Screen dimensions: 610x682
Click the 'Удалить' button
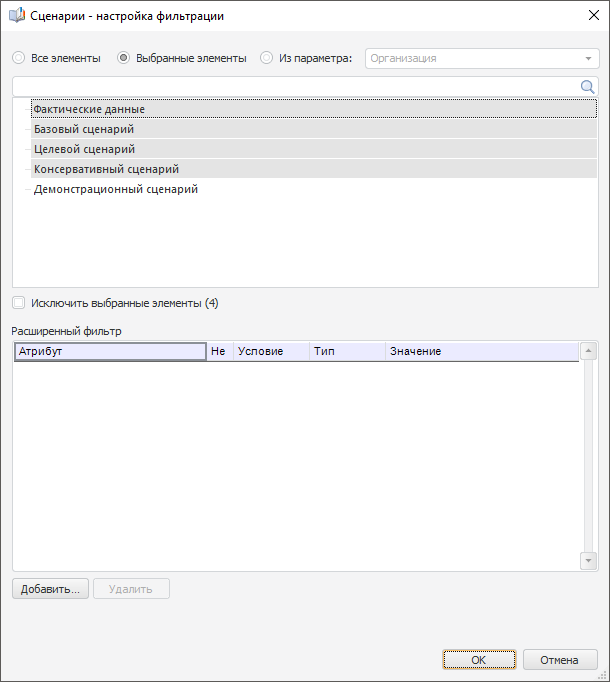point(131,589)
